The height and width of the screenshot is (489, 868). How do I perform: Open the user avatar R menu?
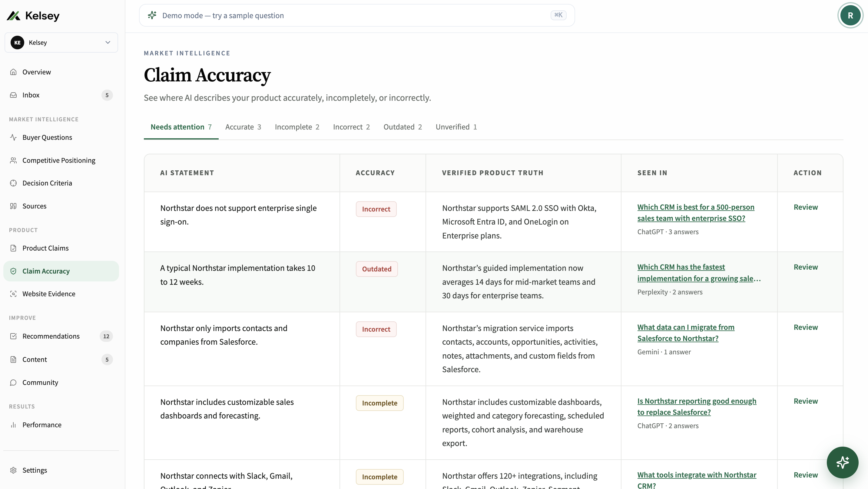click(850, 15)
